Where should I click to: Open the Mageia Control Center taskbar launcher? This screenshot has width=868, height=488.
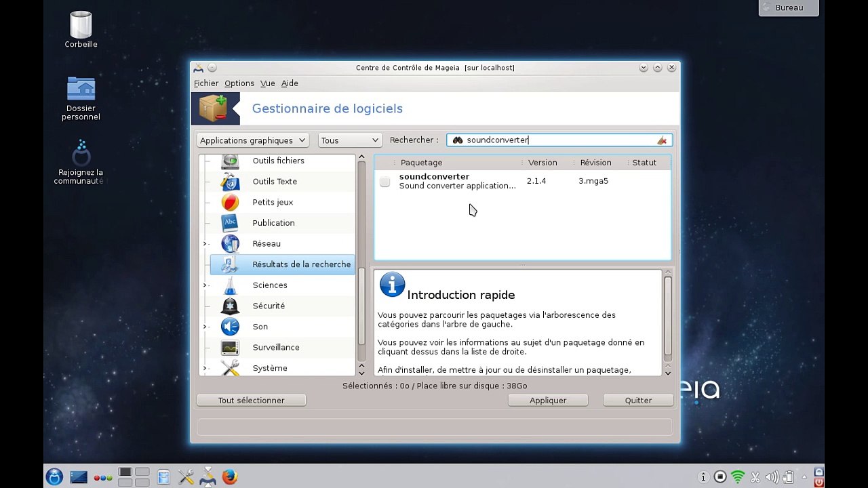click(186, 477)
